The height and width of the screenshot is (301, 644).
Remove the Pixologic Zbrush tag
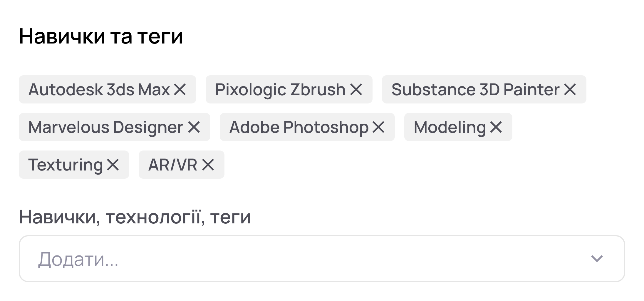pos(356,89)
